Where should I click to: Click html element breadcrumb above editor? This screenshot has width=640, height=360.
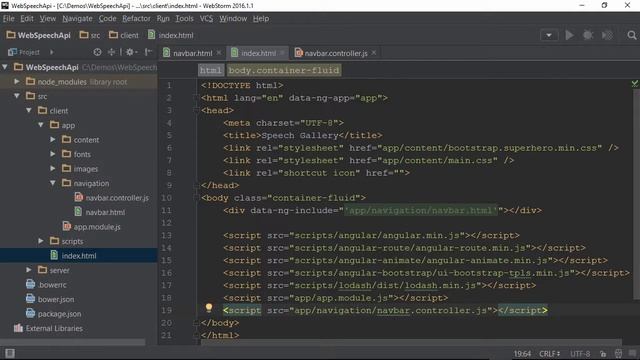click(211, 70)
